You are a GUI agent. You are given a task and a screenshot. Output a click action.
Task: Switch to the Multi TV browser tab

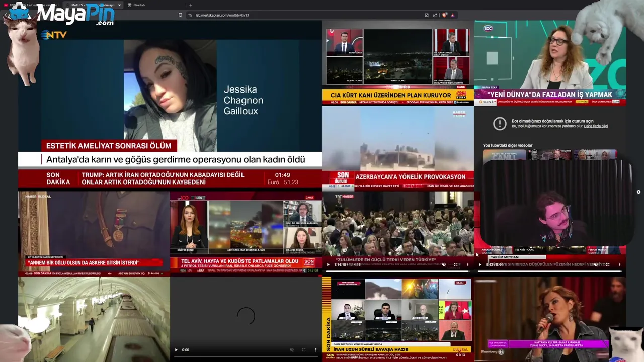point(93,5)
